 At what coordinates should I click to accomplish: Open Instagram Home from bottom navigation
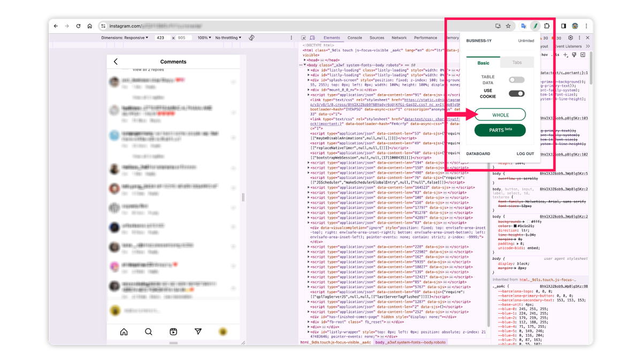pyautogui.click(x=124, y=332)
